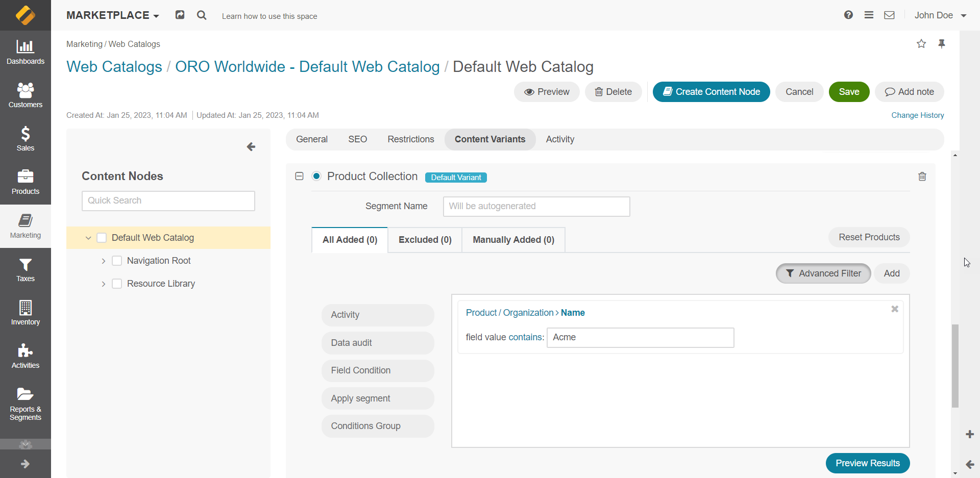The width and height of the screenshot is (980, 478).
Task: Open the John Doe user menu
Action: 940,15
